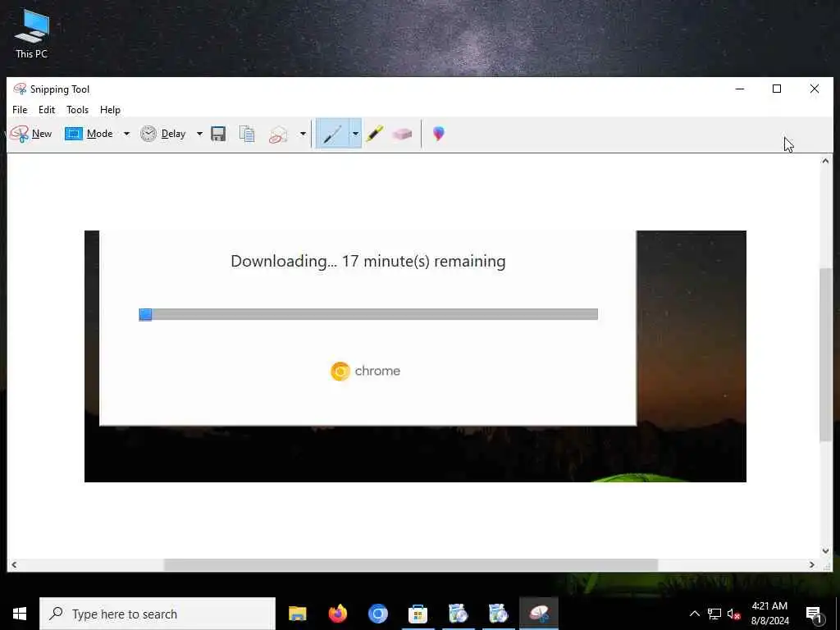Copy the snip to clipboard
The width and height of the screenshot is (840, 630).
point(246,134)
